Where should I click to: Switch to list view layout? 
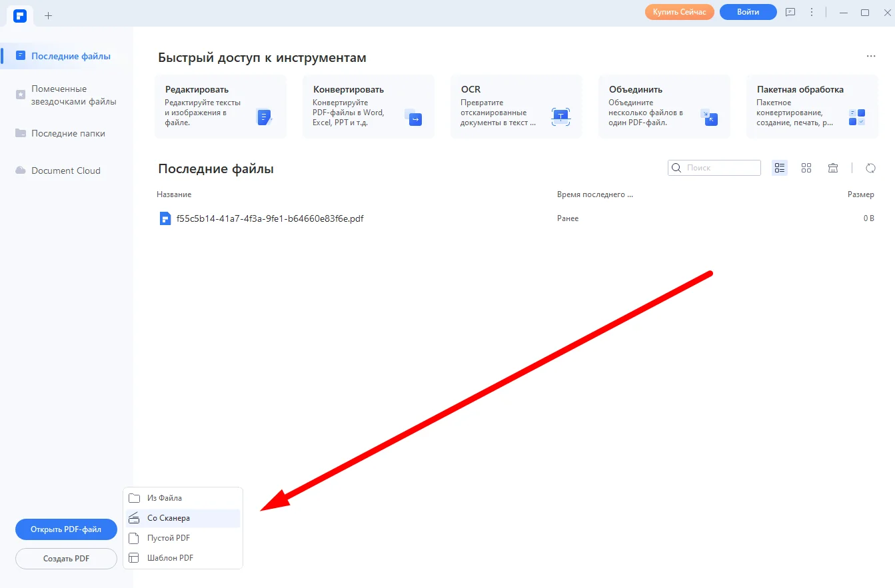[x=780, y=168]
